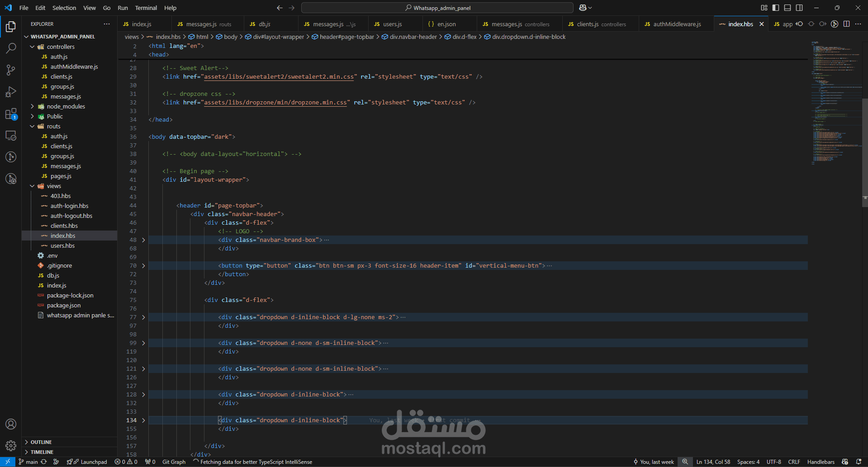
Task: Open editor More Actions ellipsis
Action: click(x=858, y=24)
